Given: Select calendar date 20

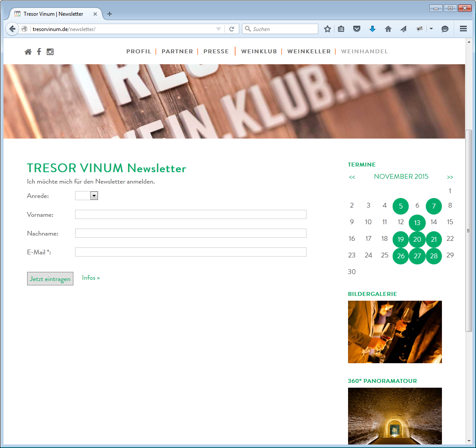Looking at the screenshot, I should tap(417, 240).
